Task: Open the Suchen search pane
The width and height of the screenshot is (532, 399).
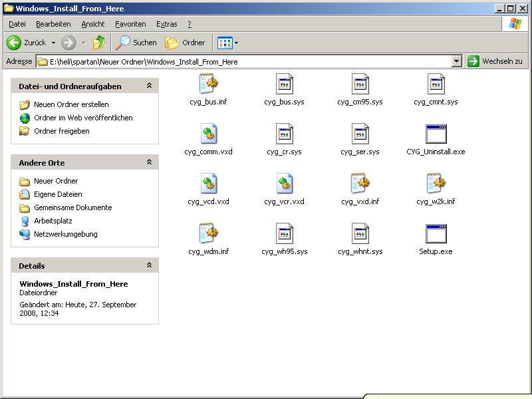Action: (136, 43)
